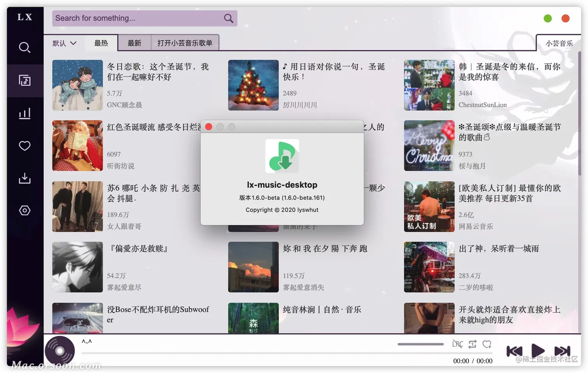Open the Christmas tree playlist cover
Viewport: 588px width, 373px height.
click(x=253, y=85)
